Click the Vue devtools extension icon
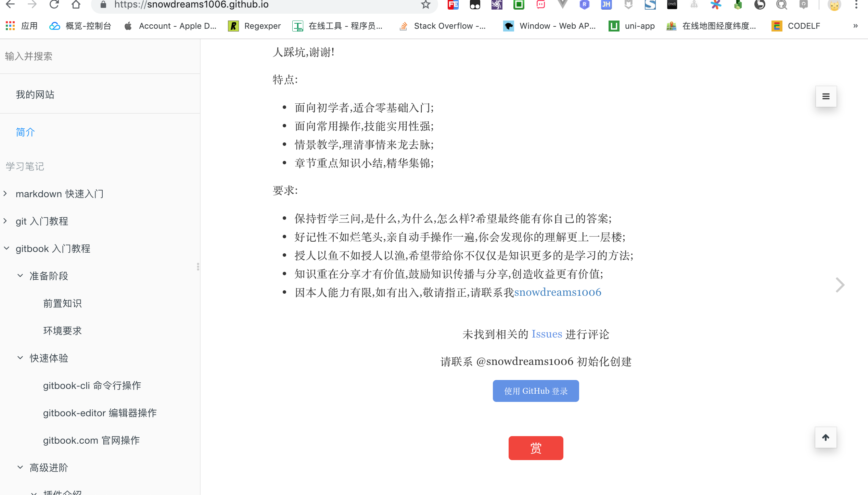Image resolution: width=868 pixels, height=495 pixels. pos(562,5)
